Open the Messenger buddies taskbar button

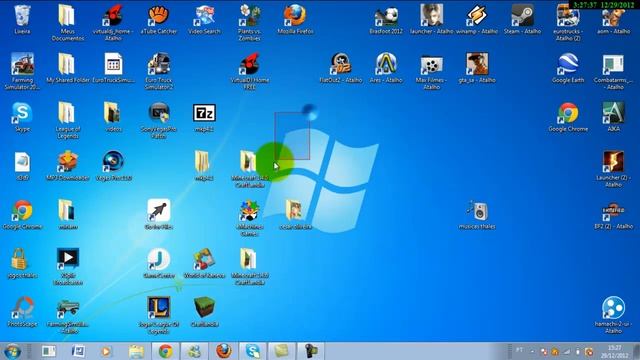[194, 351]
